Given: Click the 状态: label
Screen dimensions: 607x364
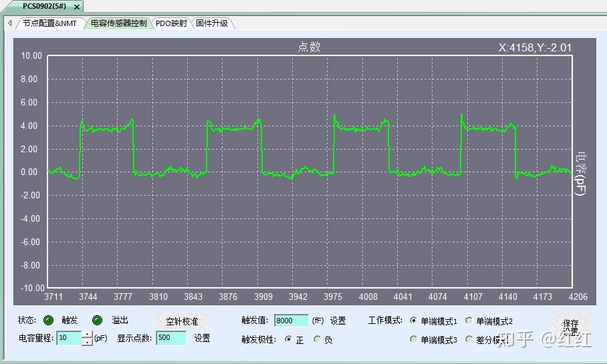Looking at the screenshot, I should (27, 321).
